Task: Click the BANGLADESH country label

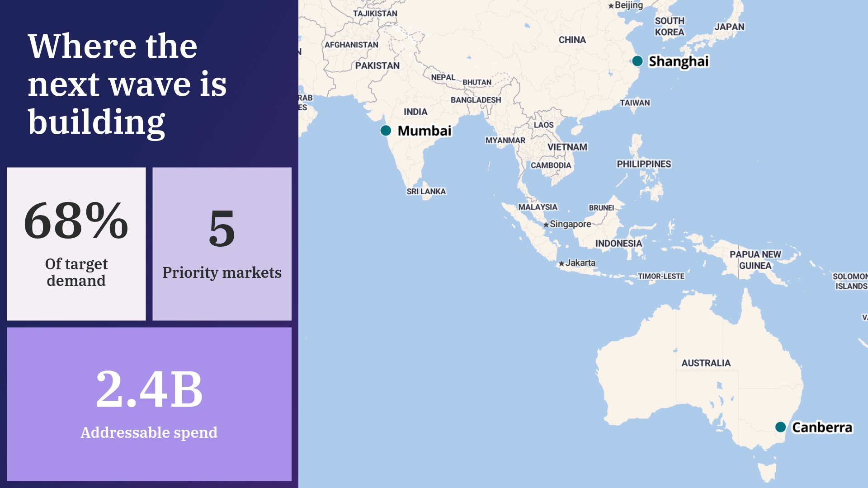Action: pos(476,100)
